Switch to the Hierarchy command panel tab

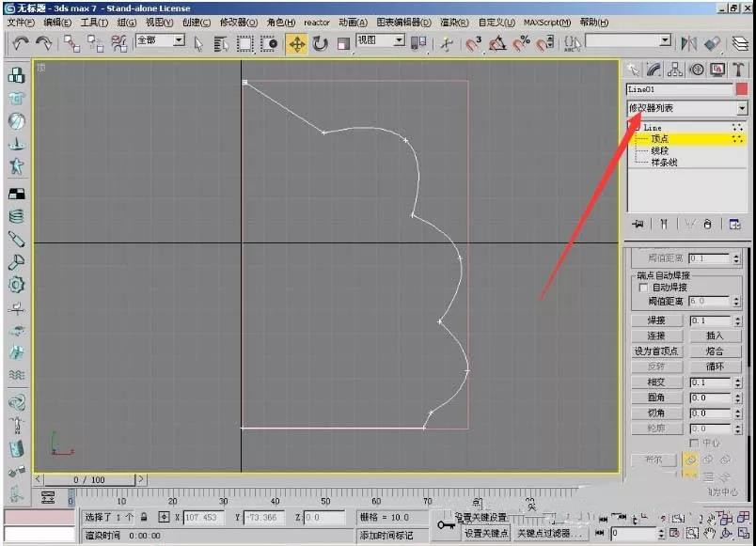[x=675, y=70]
